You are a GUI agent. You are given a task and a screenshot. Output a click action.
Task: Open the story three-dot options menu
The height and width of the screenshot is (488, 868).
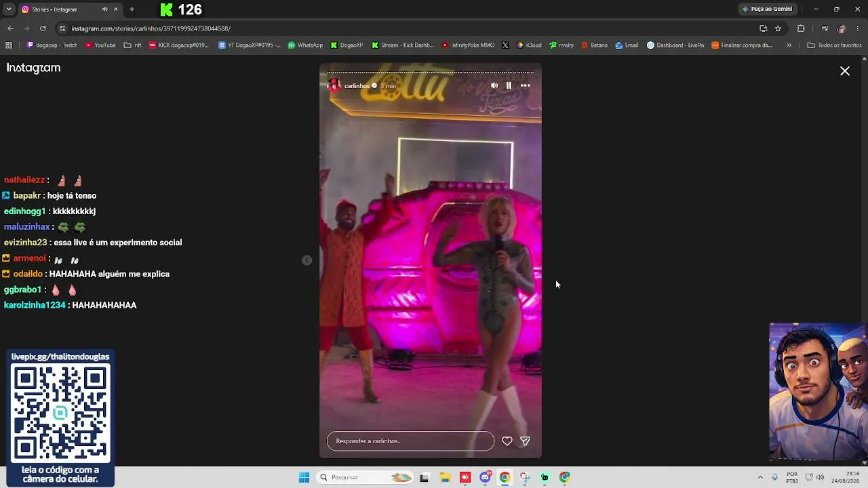[x=525, y=85]
